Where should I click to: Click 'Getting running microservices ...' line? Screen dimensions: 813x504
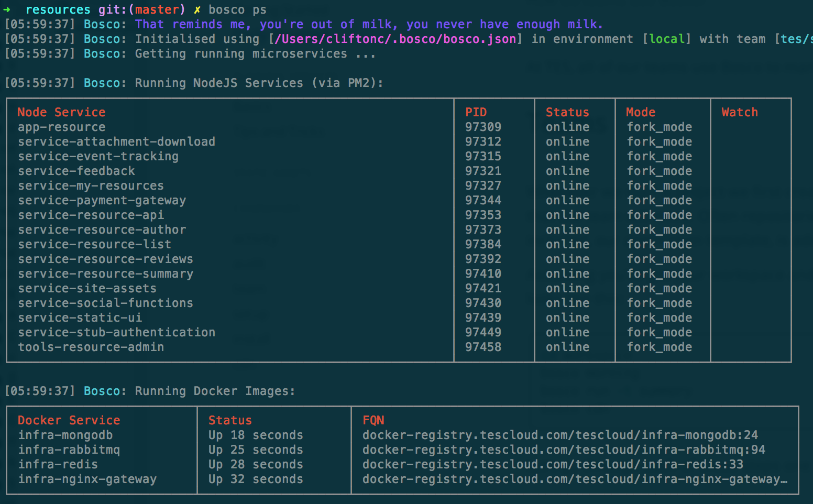click(x=255, y=54)
